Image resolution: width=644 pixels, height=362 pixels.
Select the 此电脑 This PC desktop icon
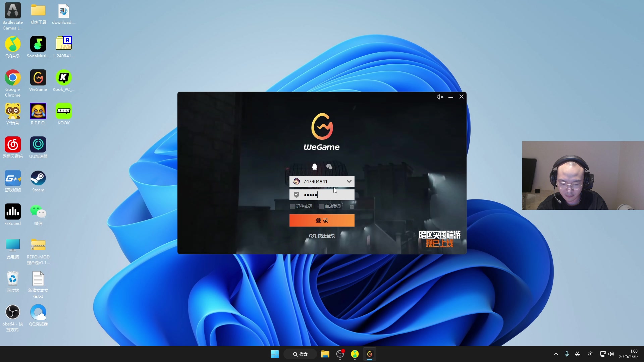(13, 248)
